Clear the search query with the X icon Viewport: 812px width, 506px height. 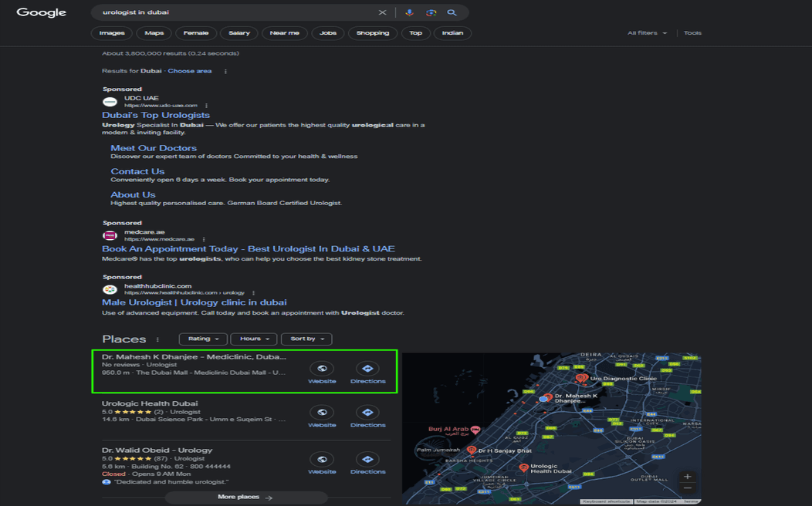pyautogui.click(x=382, y=12)
